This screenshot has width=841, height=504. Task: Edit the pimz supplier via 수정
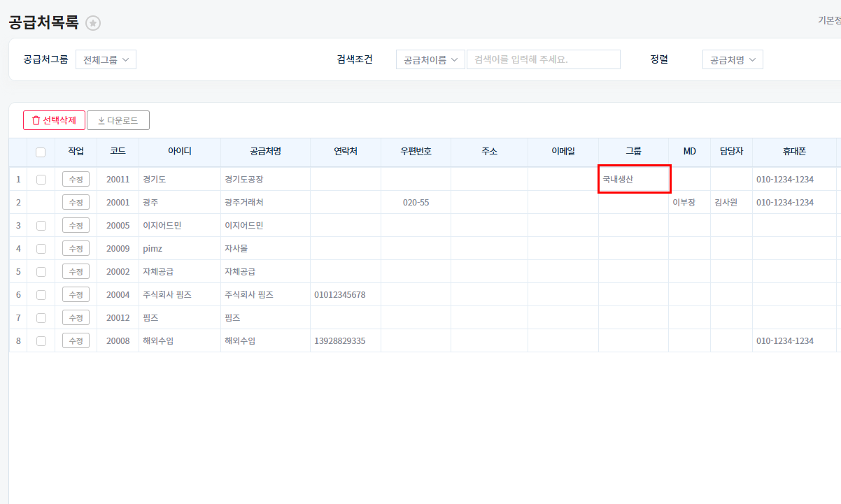76,248
